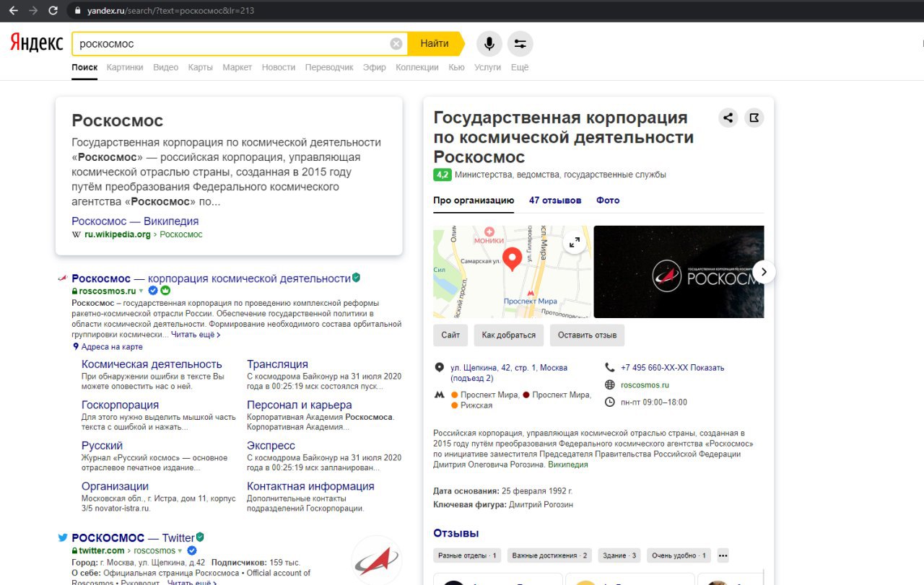Image resolution: width=924 pixels, height=585 pixels.
Task: Click the Оставить отзыв button
Action: pos(587,335)
